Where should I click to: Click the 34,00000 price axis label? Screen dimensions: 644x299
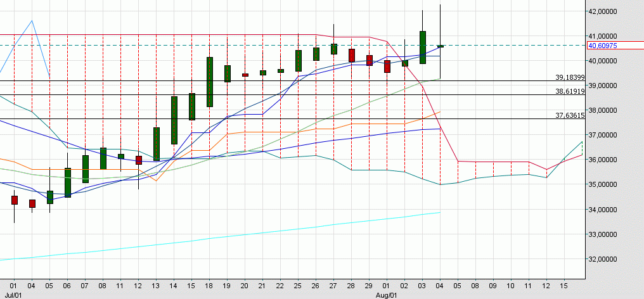coord(603,210)
